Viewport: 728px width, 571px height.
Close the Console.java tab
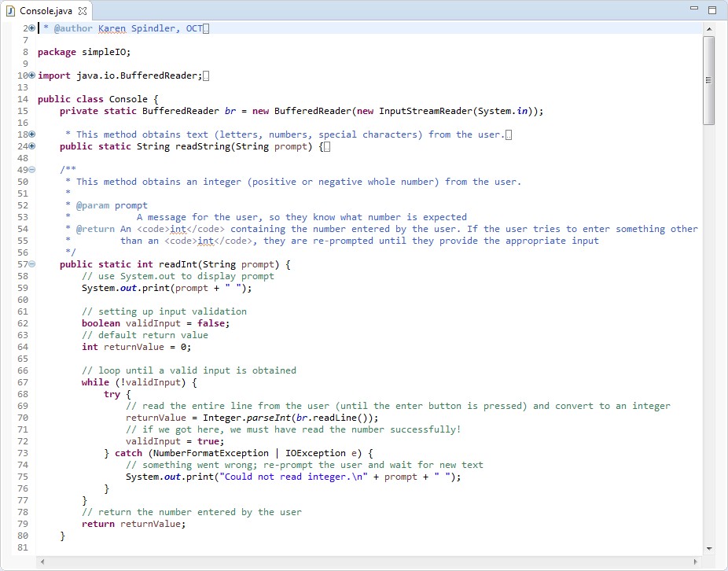tap(83, 10)
